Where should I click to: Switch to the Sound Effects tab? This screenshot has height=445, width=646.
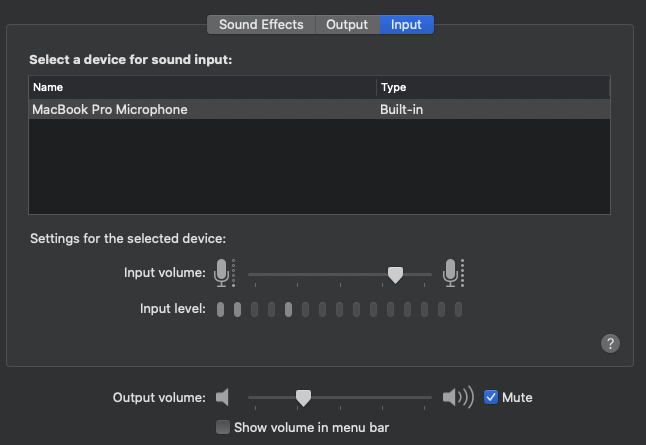(261, 24)
